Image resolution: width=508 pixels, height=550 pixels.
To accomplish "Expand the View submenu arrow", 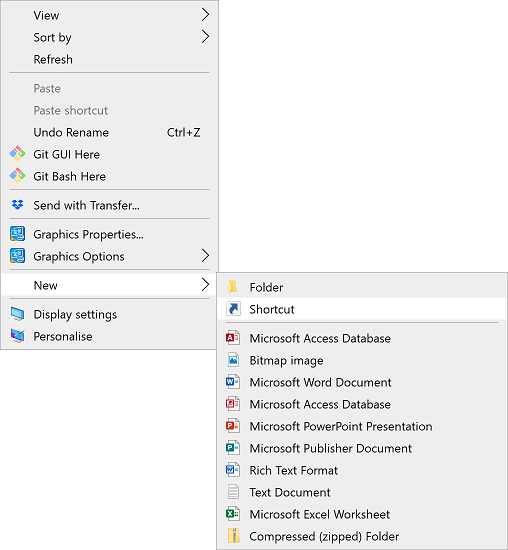I will click(206, 15).
